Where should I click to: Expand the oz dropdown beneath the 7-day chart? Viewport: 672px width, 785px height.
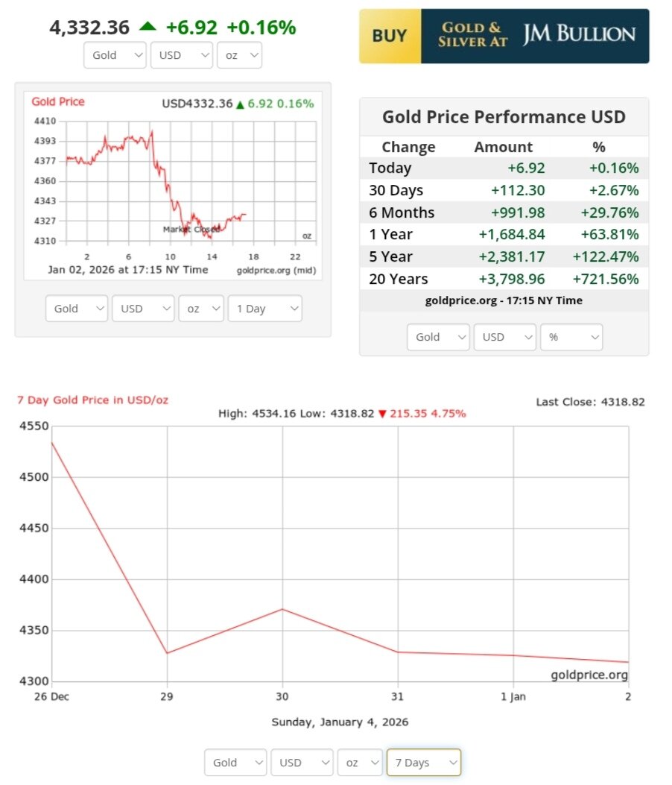pyautogui.click(x=360, y=763)
